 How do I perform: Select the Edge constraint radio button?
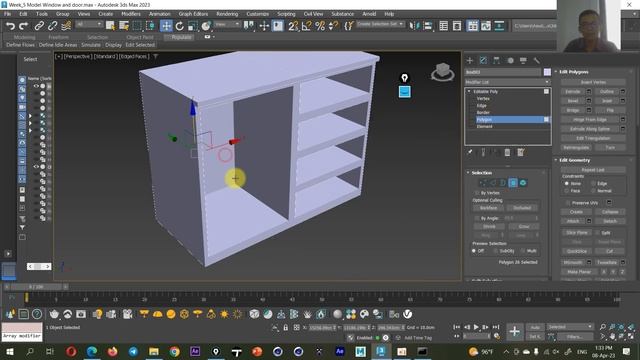click(x=593, y=184)
